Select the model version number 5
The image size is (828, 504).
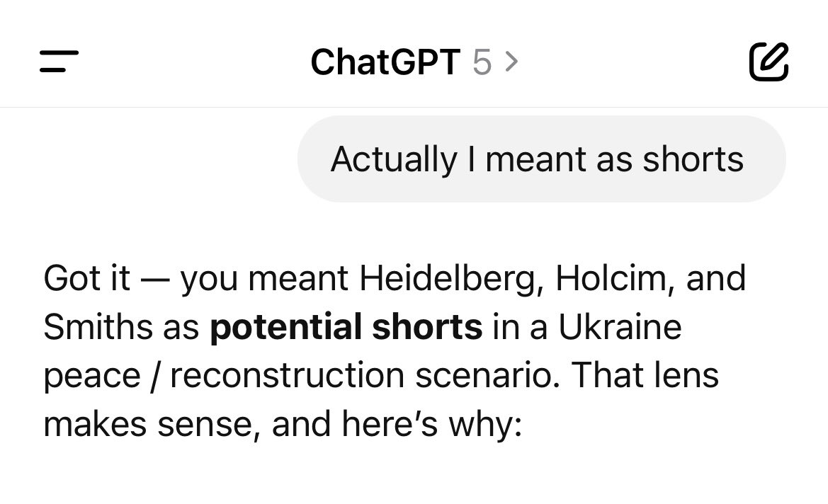[x=482, y=62]
